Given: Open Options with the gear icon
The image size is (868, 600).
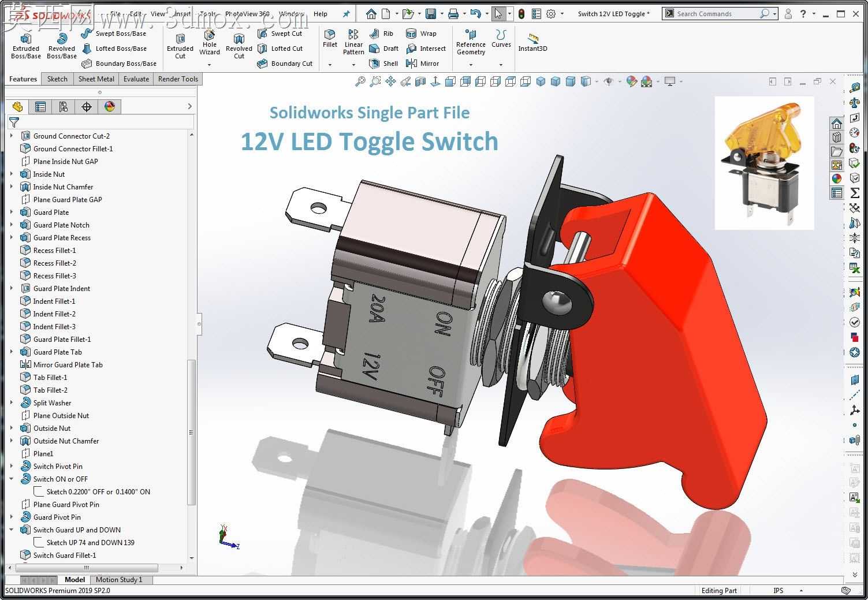Looking at the screenshot, I should point(551,14).
